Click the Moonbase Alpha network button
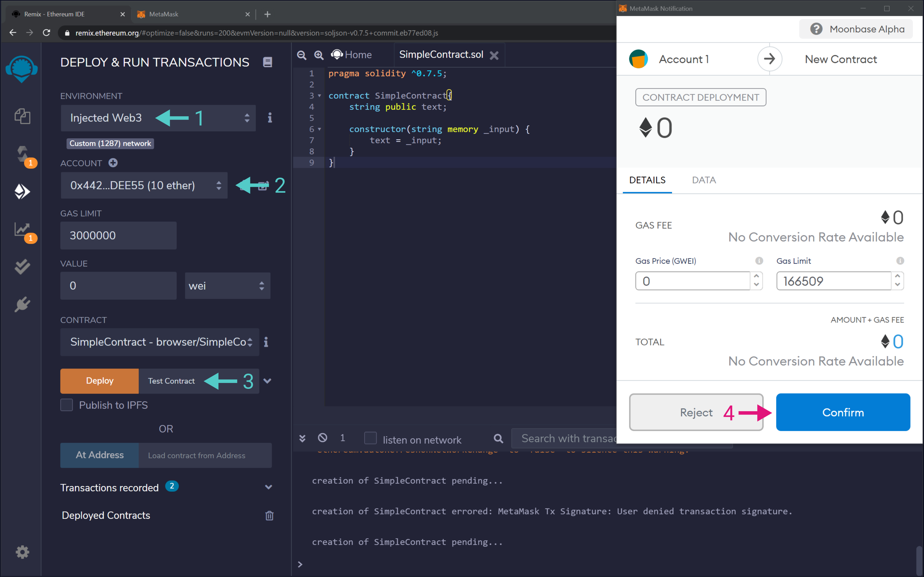924x577 pixels. 856,29
